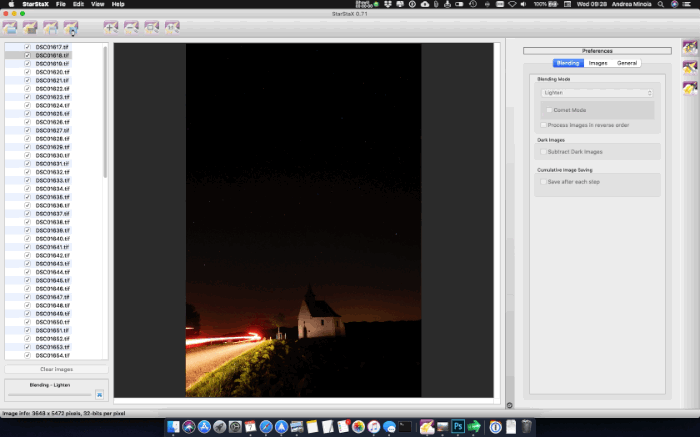This screenshot has height=437, width=700.
Task: Open the StarStaX application menu
Action: 36,4
